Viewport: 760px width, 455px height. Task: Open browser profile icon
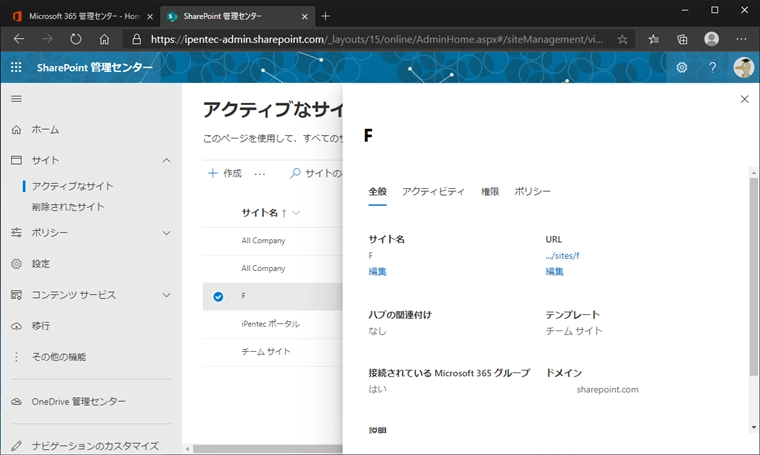pyautogui.click(x=712, y=39)
